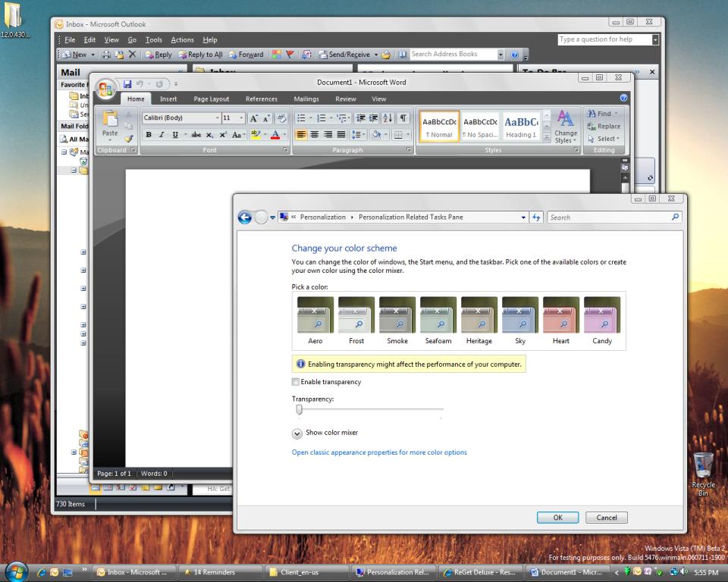The height and width of the screenshot is (582, 728).
Task: Apply Strikethrough in Word's Font group
Action: 196,135
